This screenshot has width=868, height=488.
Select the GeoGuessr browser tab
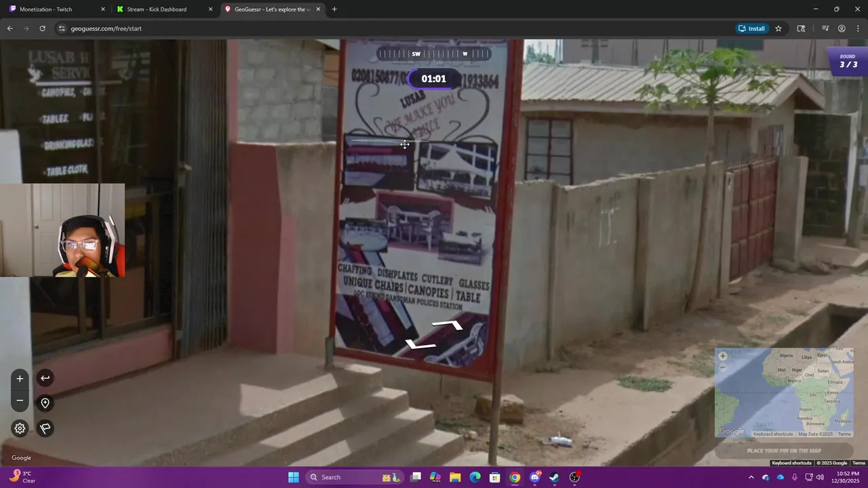[x=272, y=9]
